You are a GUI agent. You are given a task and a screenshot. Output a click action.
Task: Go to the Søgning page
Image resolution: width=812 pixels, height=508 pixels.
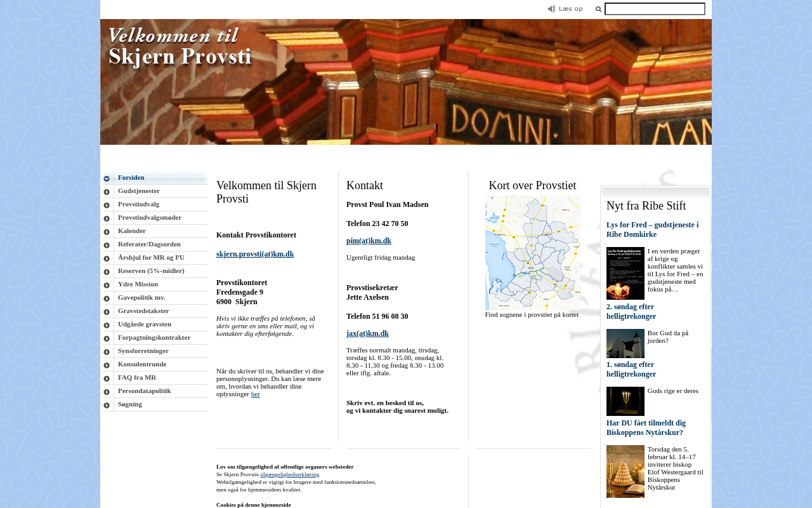130,404
